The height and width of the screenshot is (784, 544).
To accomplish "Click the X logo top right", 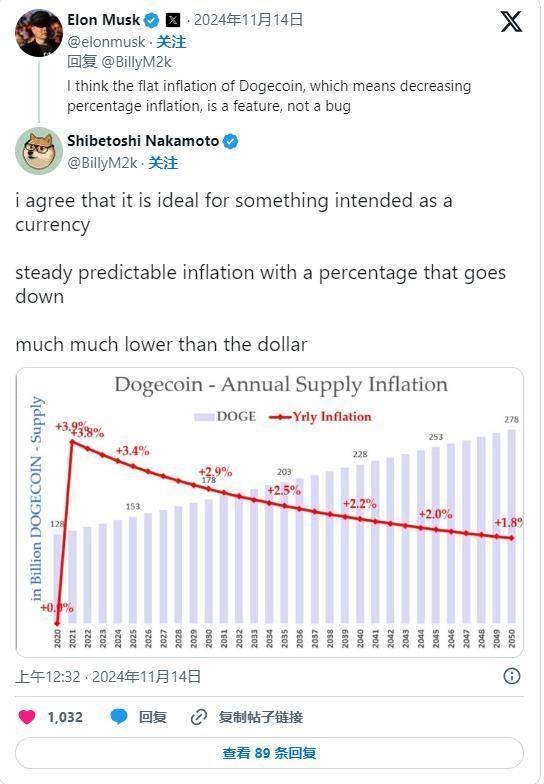I will point(511,22).
